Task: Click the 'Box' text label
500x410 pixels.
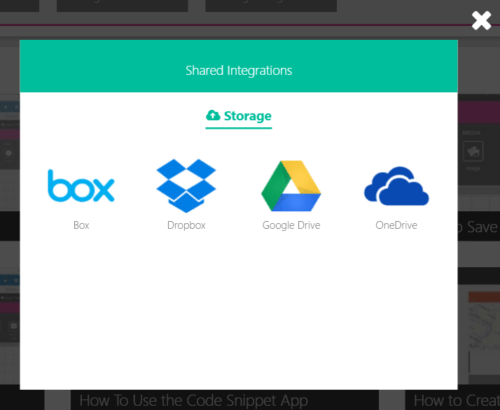Action: tap(81, 225)
